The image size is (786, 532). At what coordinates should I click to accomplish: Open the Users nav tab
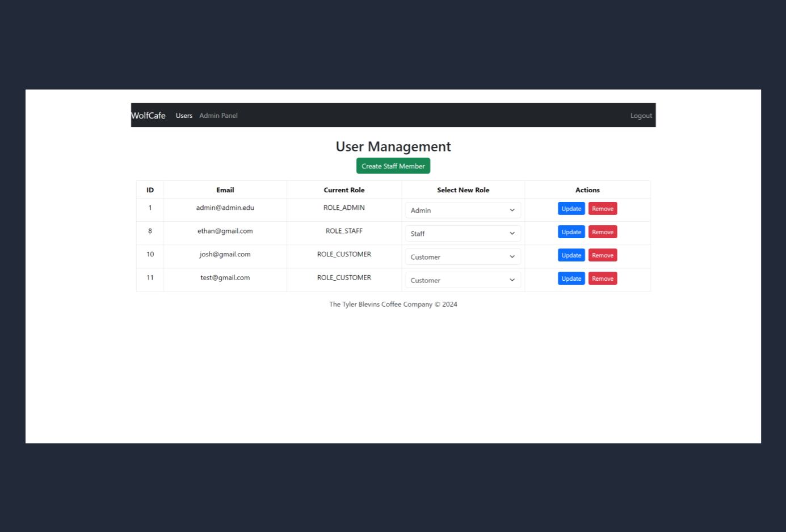pyautogui.click(x=184, y=116)
